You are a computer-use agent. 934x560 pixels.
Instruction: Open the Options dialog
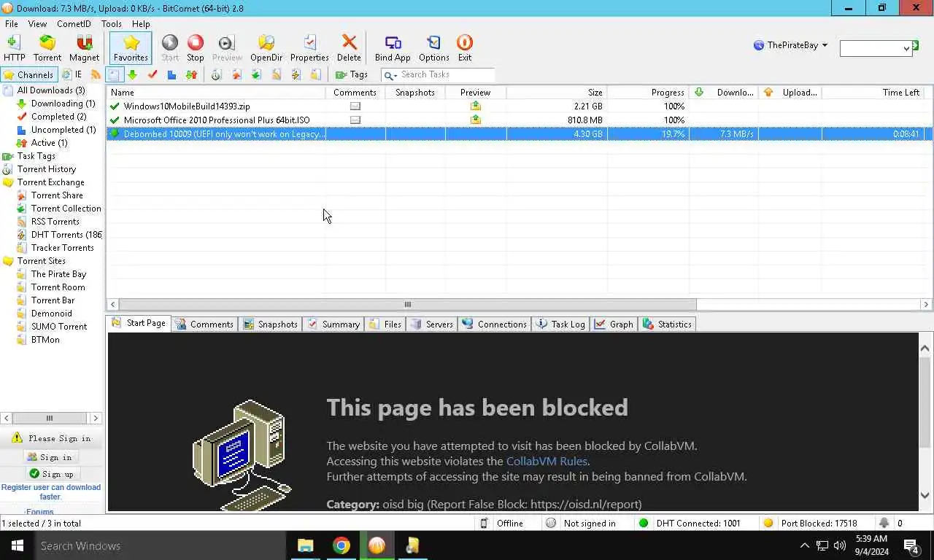coord(434,48)
